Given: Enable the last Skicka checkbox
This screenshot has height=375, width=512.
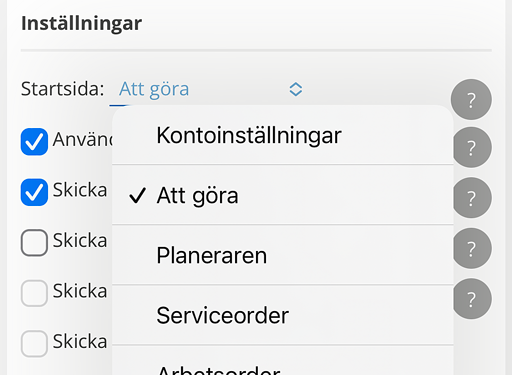Looking at the screenshot, I should (34, 344).
